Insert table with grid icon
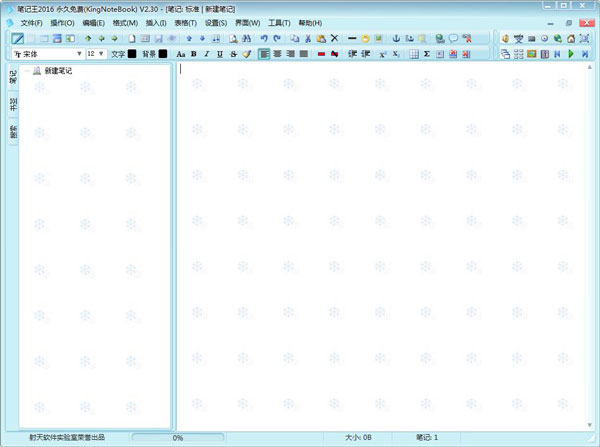 [414, 54]
